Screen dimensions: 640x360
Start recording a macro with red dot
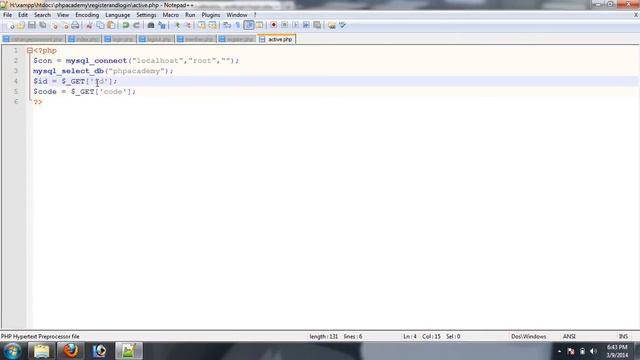273,25
